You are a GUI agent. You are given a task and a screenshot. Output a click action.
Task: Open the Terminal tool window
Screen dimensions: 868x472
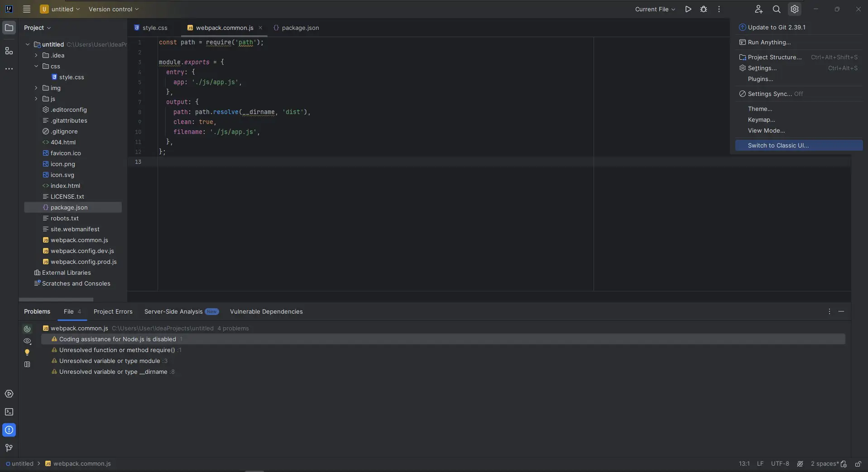point(9,412)
